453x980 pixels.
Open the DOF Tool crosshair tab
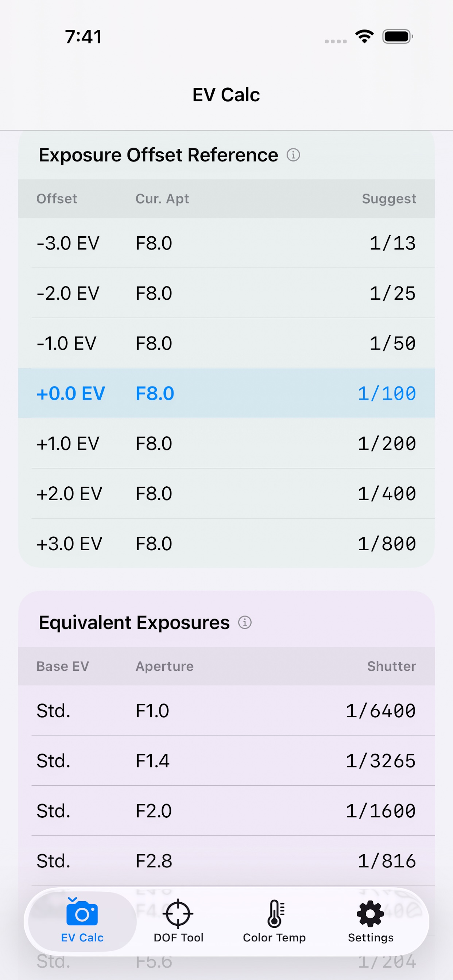tap(178, 921)
